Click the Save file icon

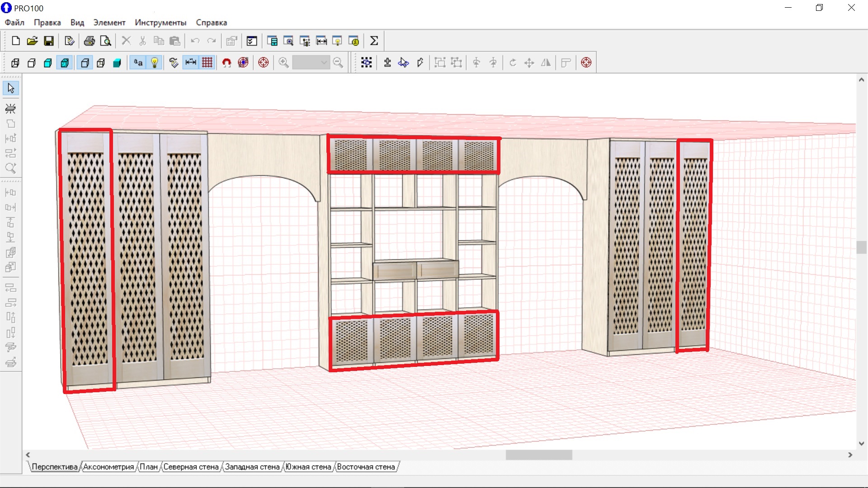(x=49, y=41)
